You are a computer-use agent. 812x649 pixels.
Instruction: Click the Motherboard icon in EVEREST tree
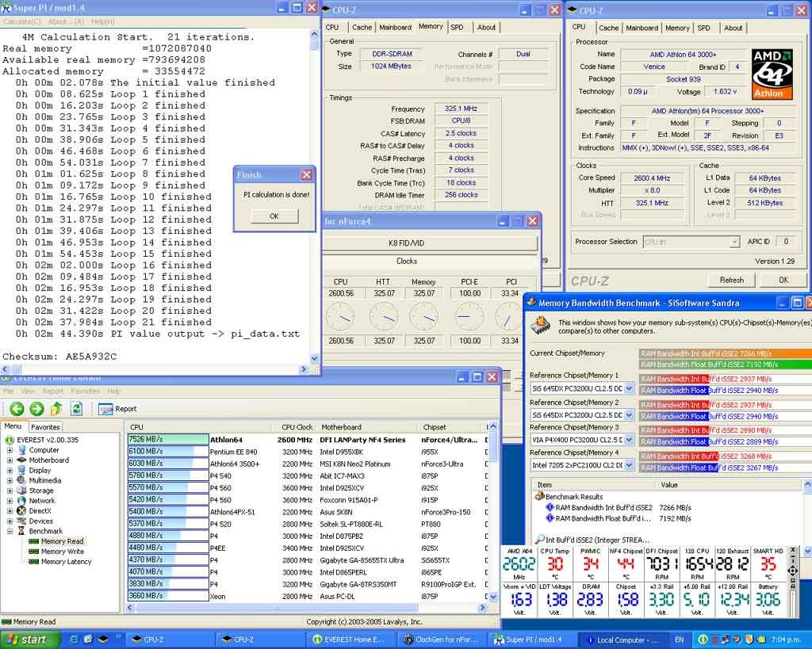pyautogui.click(x=21, y=460)
